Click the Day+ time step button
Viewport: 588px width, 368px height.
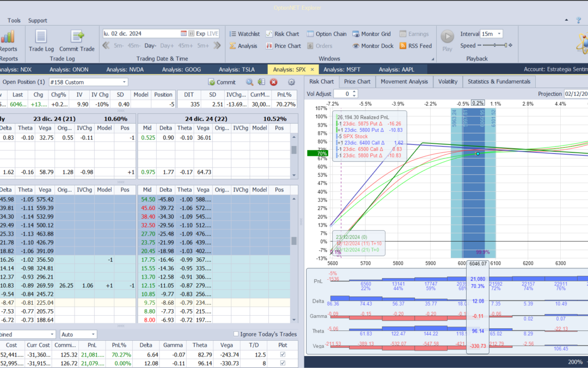coord(167,45)
